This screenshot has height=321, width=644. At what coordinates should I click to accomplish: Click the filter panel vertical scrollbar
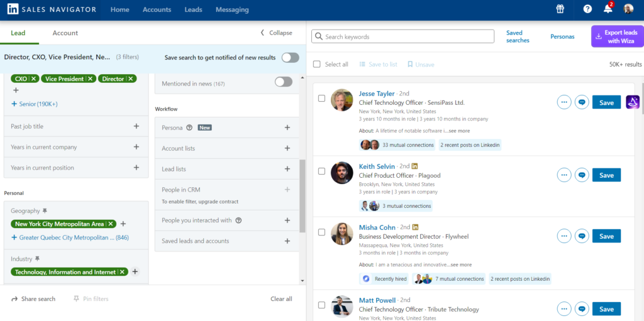tap(303, 196)
